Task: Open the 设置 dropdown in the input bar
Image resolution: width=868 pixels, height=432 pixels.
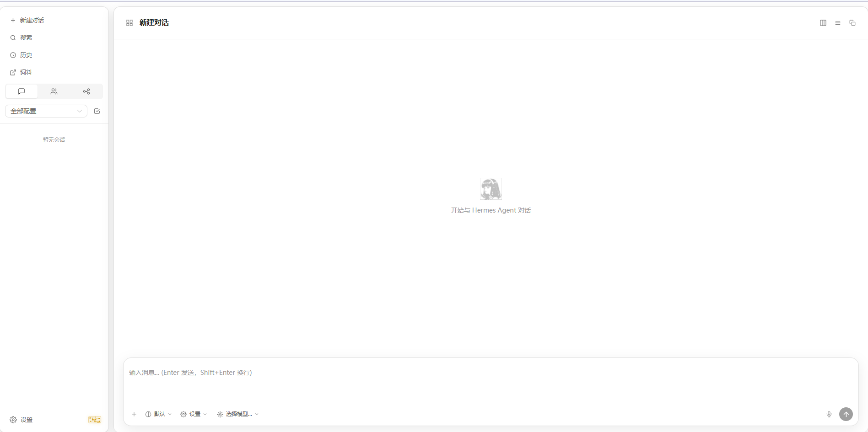Action: tap(194, 414)
